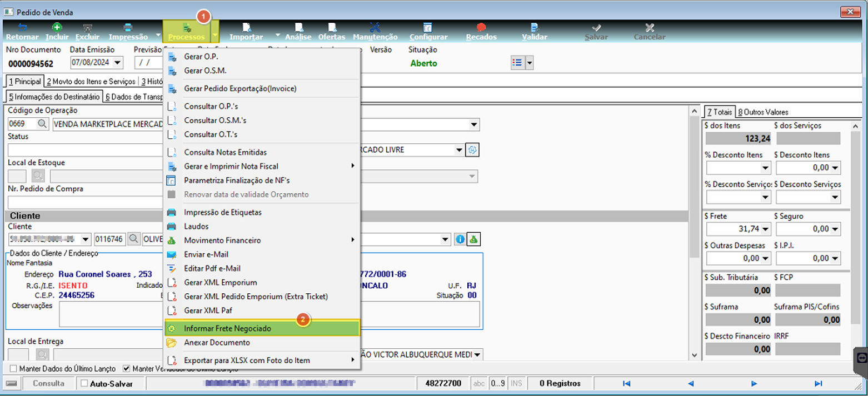Choose Impressão de Etiquetas

(263, 212)
